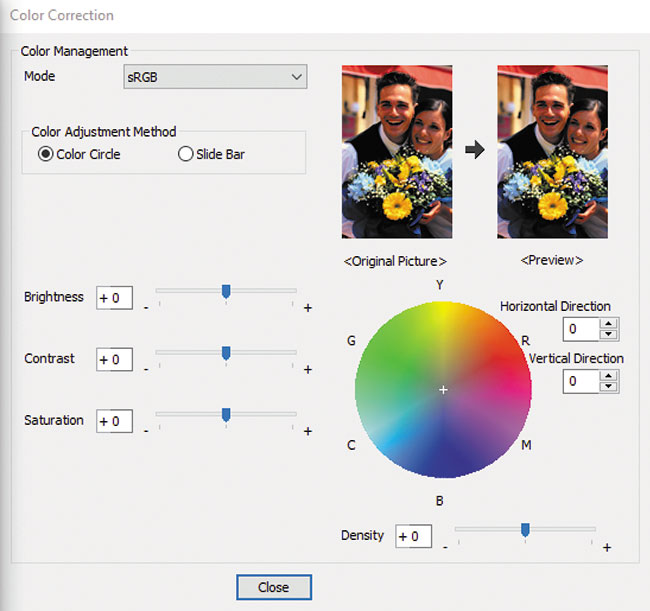Click the Contrast value input field
Viewport: 650px width, 611px height.
pyautogui.click(x=114, y=360)
